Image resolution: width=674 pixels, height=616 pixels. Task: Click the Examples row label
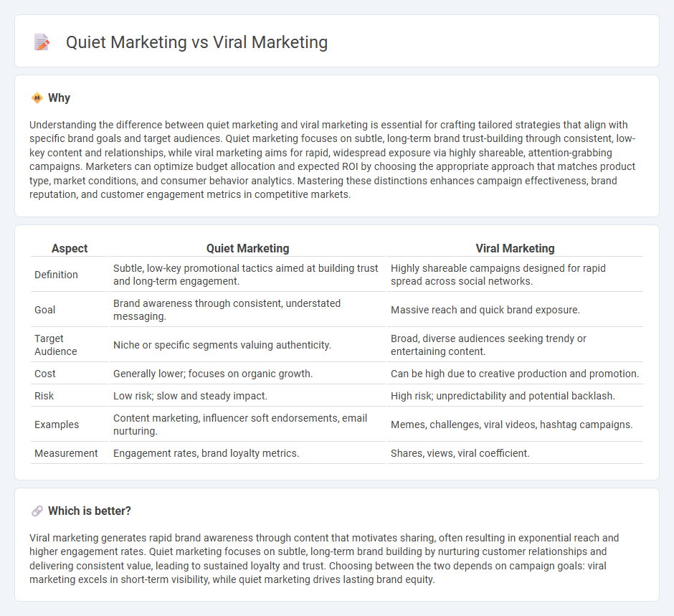[57, 425]
